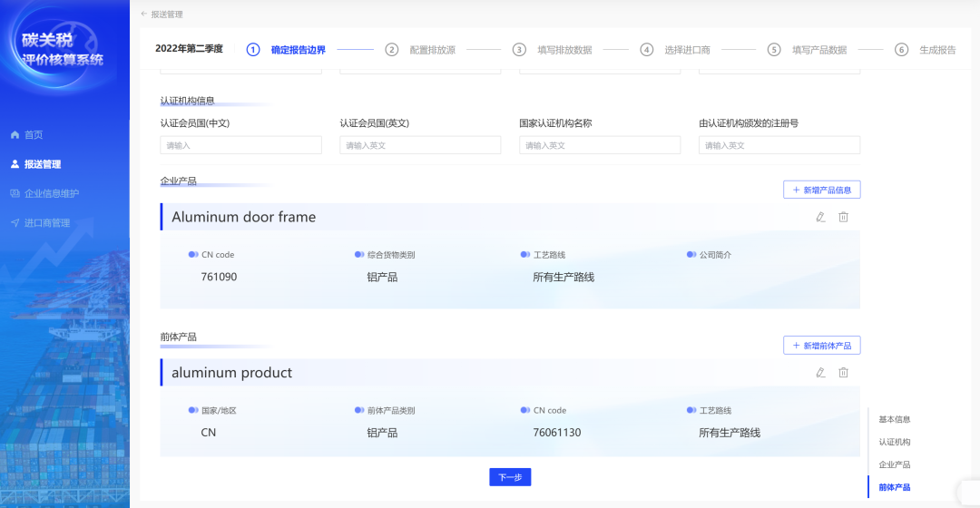The height and width of the screenshot is (508, 980).
Task: Click 所有生产路线 under aluminum product
Action: [730, 433]
